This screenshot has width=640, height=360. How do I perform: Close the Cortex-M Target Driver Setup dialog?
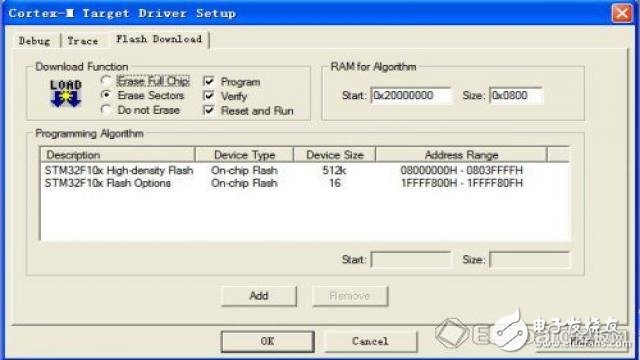point(622,13)
